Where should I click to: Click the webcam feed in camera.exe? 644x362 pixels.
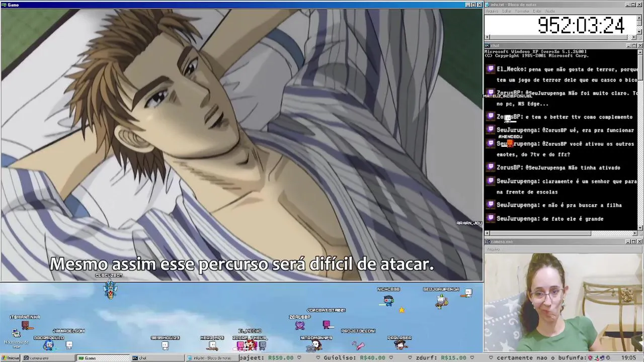pyautogui.click(x=563, y=302)
